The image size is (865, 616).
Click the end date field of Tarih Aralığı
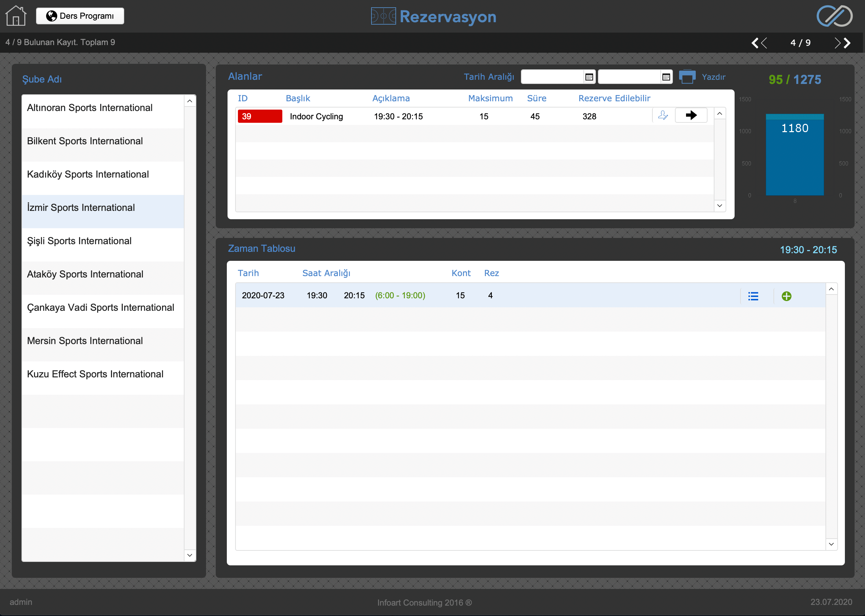(x=629, y=77)
